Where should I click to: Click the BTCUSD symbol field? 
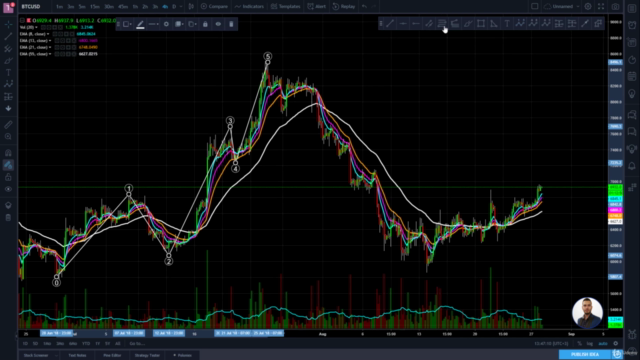click(x=31, y=7)
